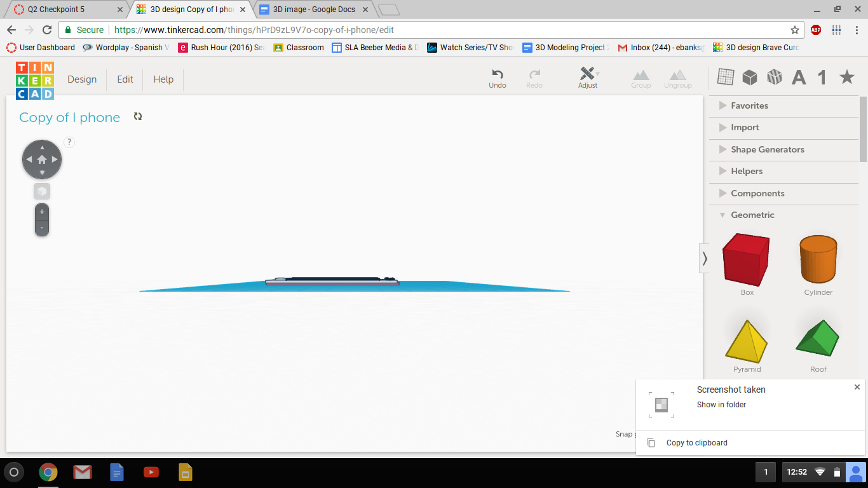Screen dimensions: 868x488
Task: Open the Adjust tool
Action: 588,74
